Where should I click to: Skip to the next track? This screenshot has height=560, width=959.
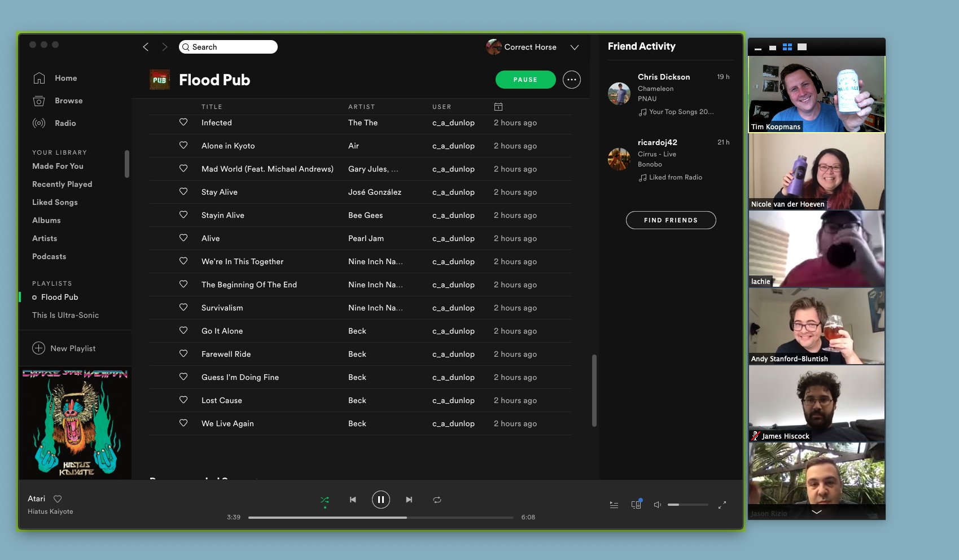[409, 500]
